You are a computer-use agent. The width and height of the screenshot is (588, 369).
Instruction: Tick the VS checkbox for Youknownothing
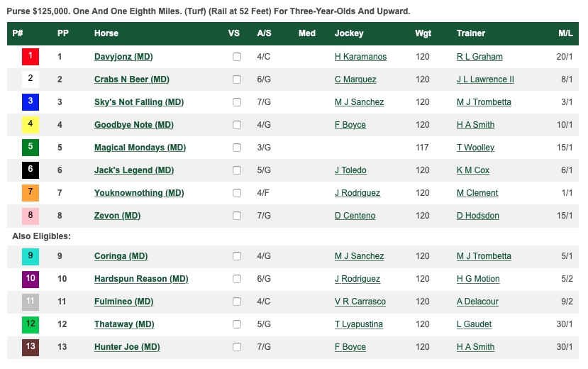(x=237, y=193)
